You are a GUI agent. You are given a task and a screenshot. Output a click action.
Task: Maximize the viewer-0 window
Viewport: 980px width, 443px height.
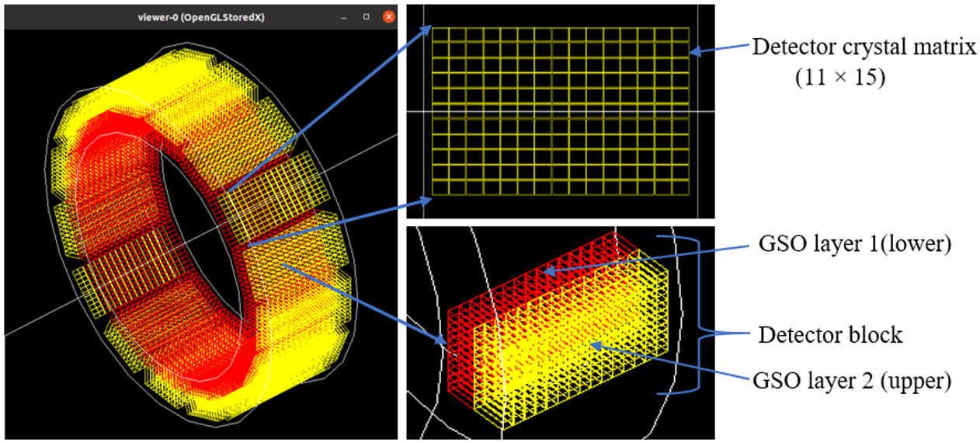point(366,16)
